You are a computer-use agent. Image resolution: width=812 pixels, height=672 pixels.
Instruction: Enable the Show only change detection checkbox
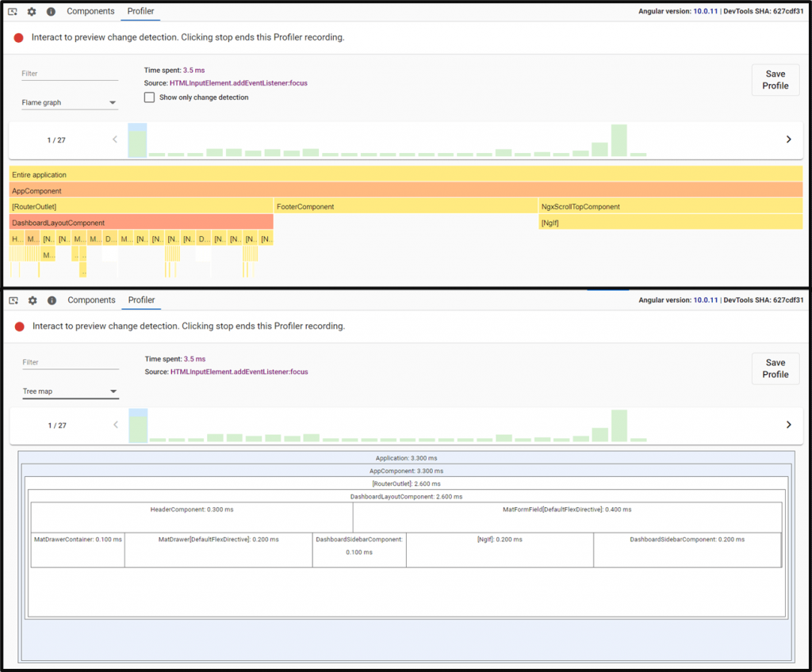coord(149,97)
